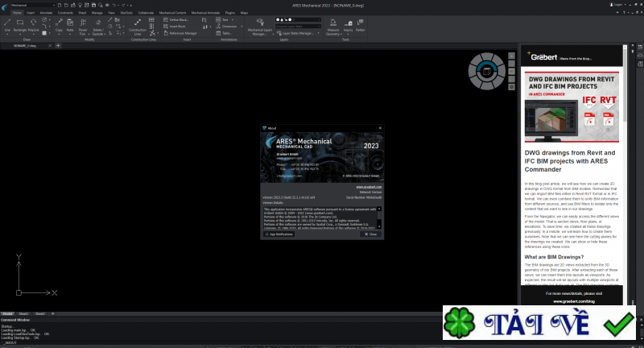644x348 pixels.
Task: Select the NONAME_0.dwg document tab
Action: point(25,46)
